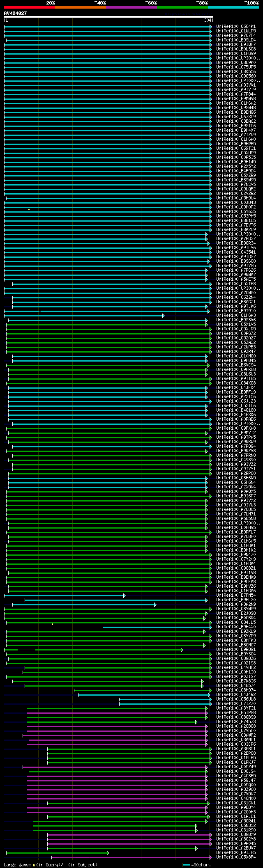This screenshot has width=263, height=868.
Task: Click hit UniRef100_B9IQH7
Action: (x=236, y=44)
